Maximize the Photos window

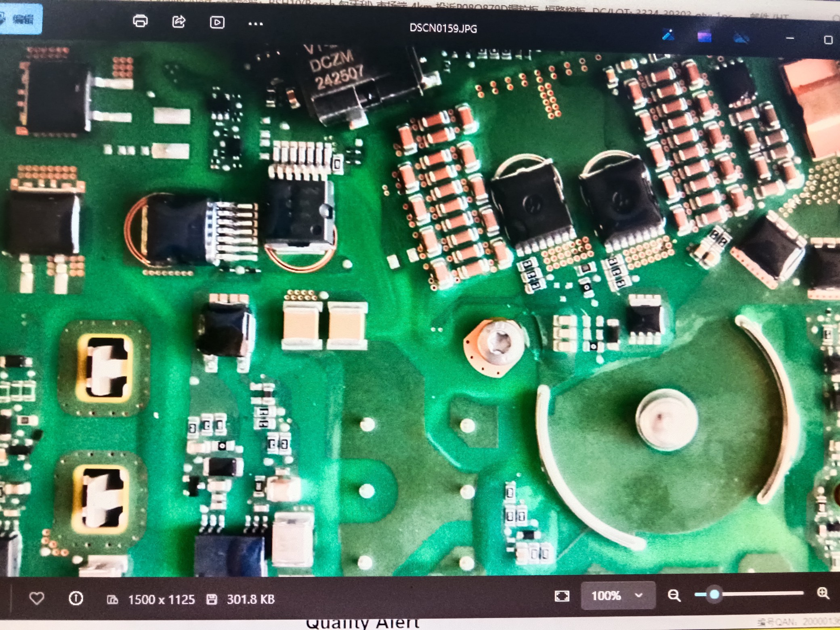tap(828, 40)
